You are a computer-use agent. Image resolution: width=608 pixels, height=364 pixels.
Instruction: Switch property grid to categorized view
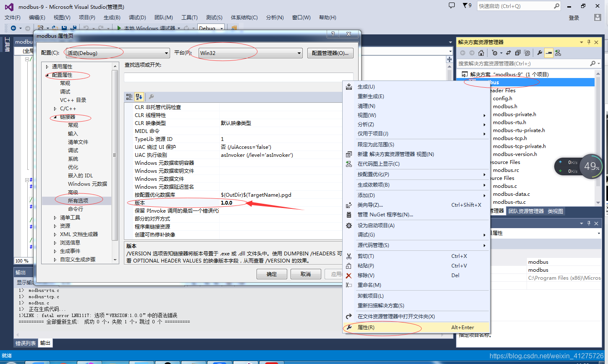[129, 97]
